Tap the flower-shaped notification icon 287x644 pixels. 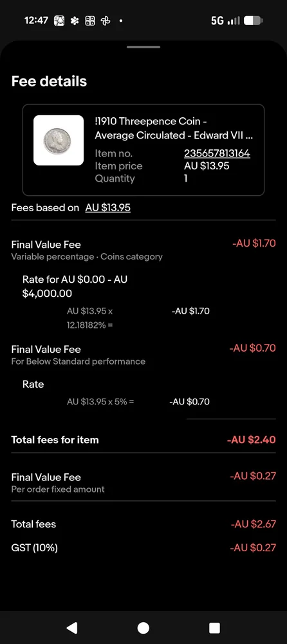point(75,21)
